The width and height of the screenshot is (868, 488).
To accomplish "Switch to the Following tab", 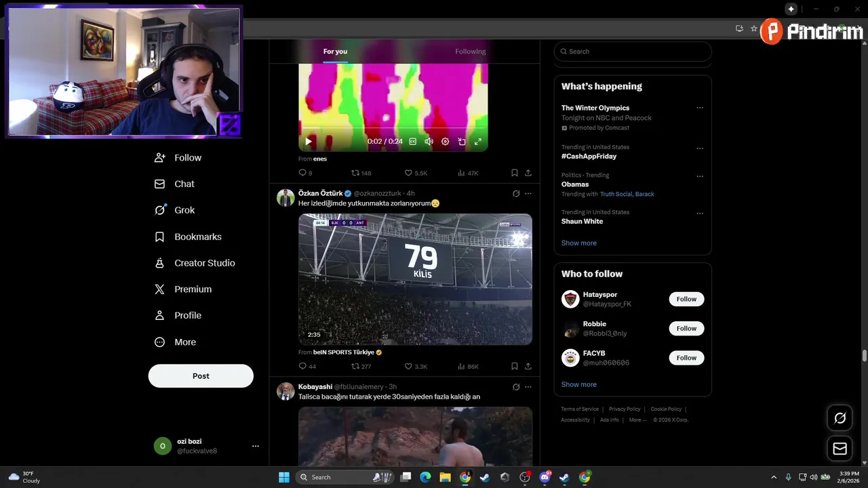I will click(x=471, y=52).
